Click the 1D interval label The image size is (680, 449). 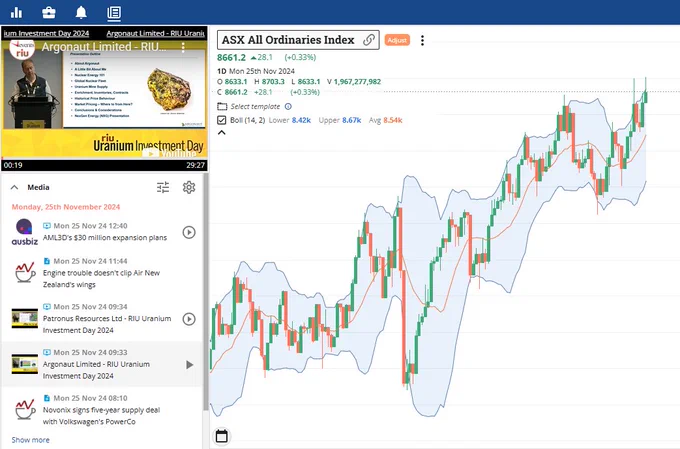pyautogui.click(x=222, y=71)
